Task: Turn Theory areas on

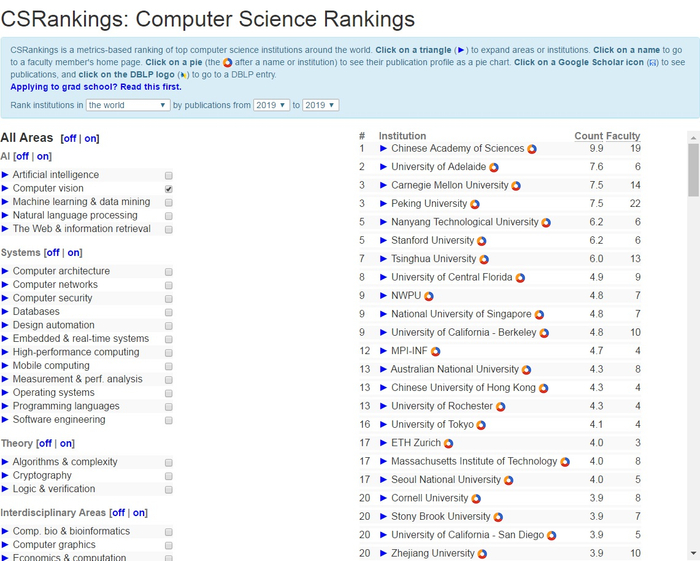Action: [66, 444]
